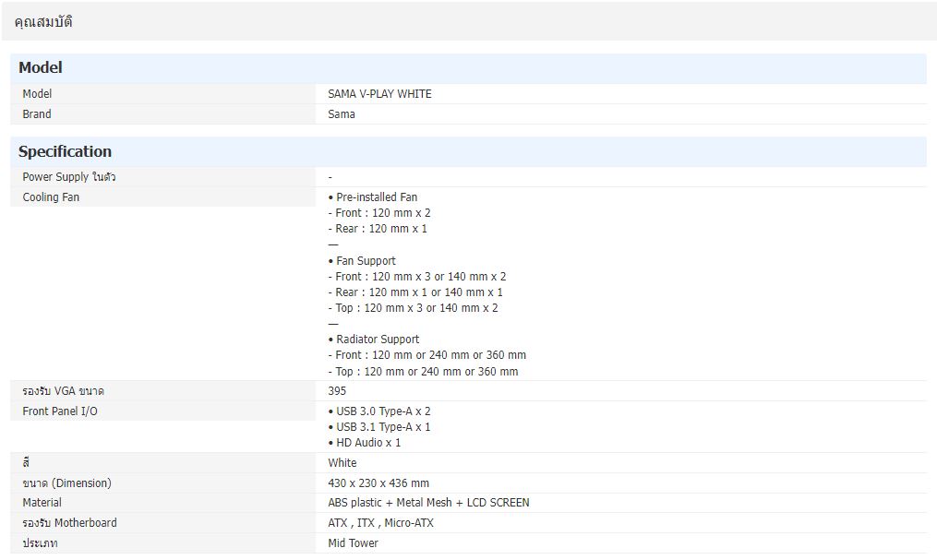
Task: Click the color value White
Action: tap(342, 463)
